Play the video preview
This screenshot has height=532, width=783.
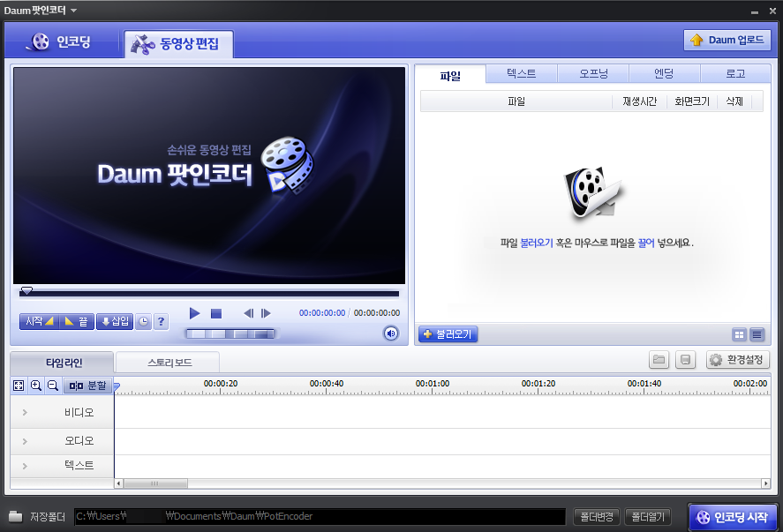[x=195, y=313]
